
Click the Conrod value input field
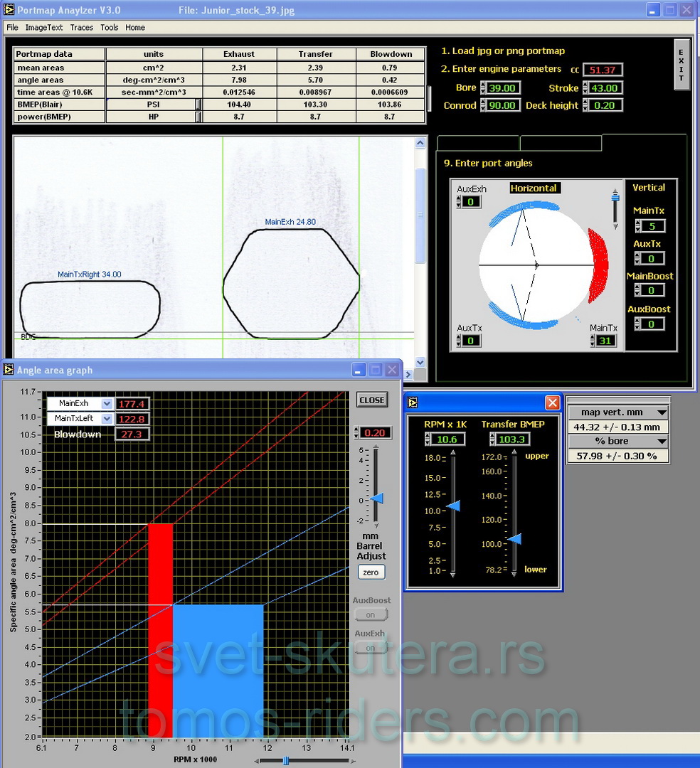(x=501, y=105)
